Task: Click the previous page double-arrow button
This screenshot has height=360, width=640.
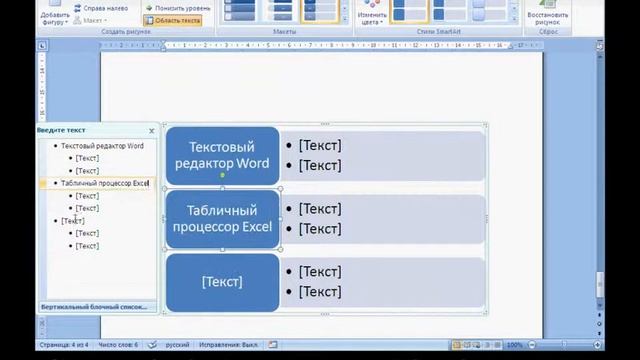Action: click(600, 316)
